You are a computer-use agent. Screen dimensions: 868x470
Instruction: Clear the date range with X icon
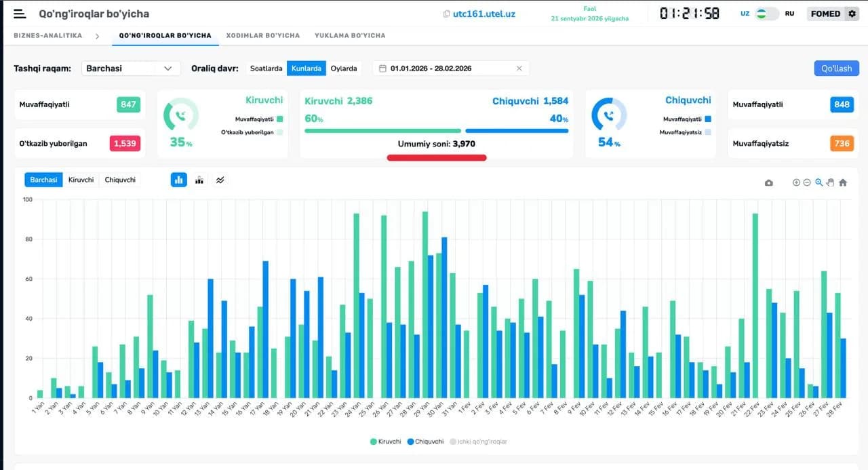[519, 68]
